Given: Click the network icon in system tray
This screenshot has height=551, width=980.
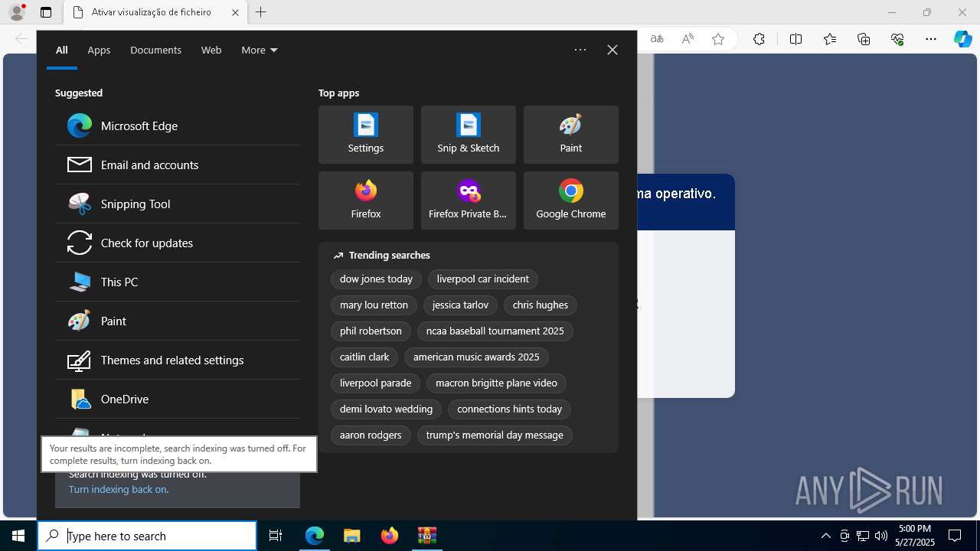Looking at the screenshot, I should pos(863,536).
